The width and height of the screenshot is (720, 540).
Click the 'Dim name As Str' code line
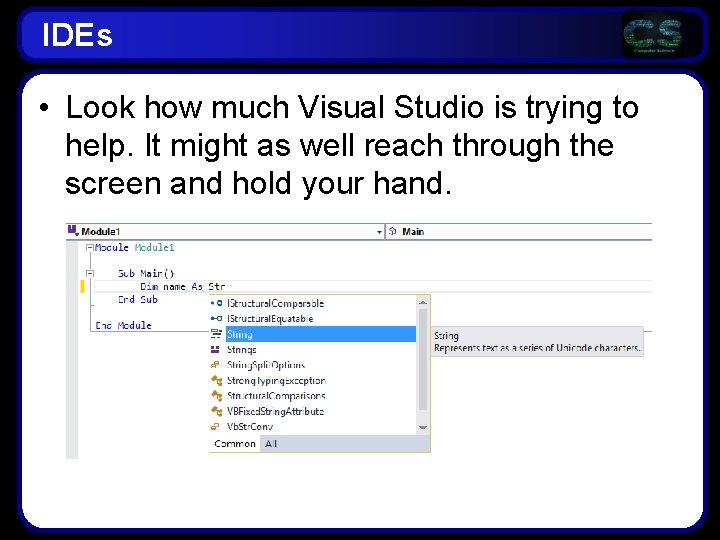coord(182,287)
